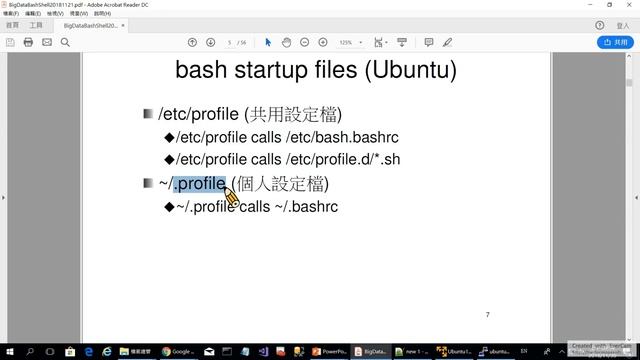Open the Window menu
The width and height of the screenshot is (640, 360).
[79, 13]
